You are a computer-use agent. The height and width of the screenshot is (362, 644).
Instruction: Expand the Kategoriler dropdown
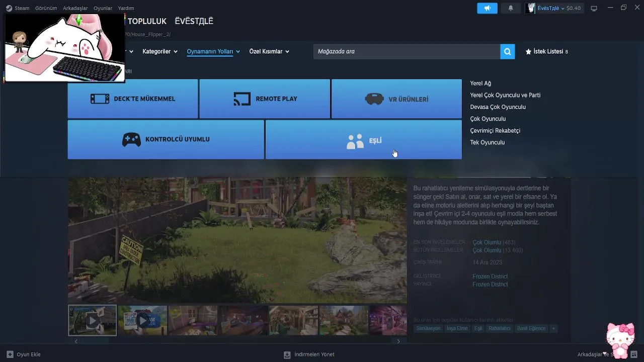pos(160,51)
